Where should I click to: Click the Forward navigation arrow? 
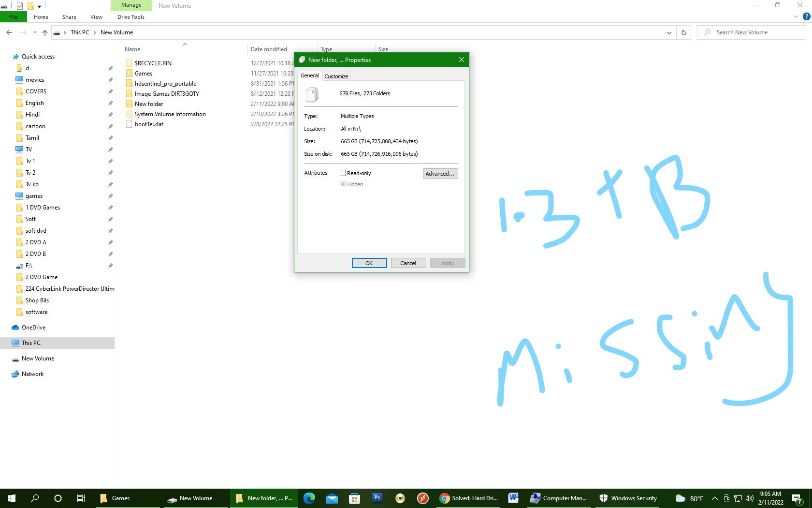click(23, 32)
